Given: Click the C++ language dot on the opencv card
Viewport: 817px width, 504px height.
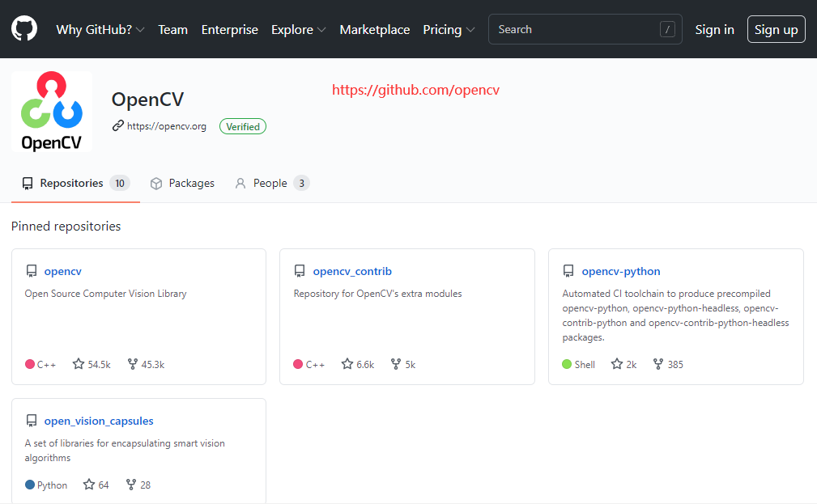Looking at the screenshot, I should point(30,364).
